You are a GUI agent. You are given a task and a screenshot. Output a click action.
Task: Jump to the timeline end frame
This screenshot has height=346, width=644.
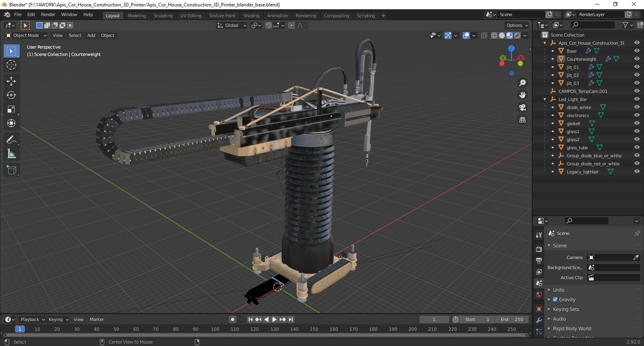[291, 319]
